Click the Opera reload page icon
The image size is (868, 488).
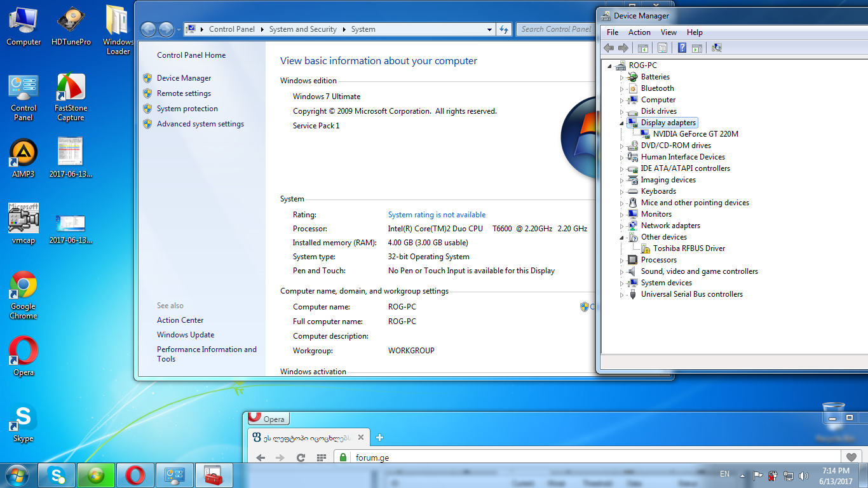(301, 457)
